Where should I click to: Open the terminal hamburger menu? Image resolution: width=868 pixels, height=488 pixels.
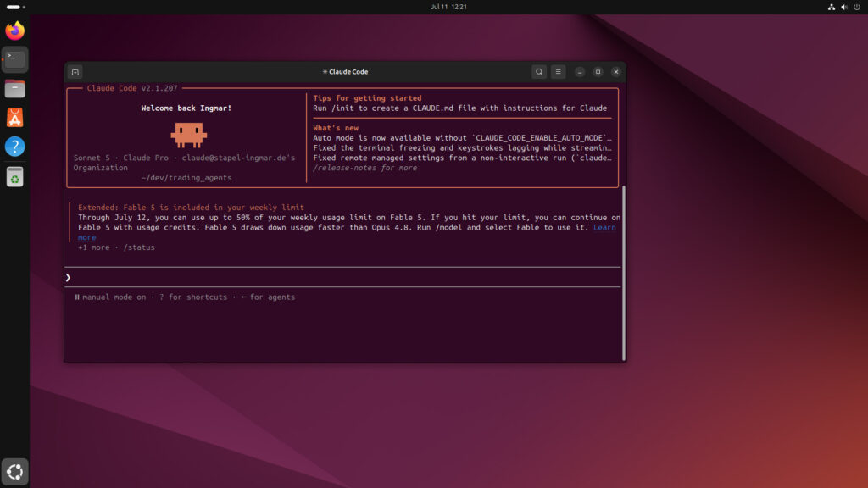(558, 72)
